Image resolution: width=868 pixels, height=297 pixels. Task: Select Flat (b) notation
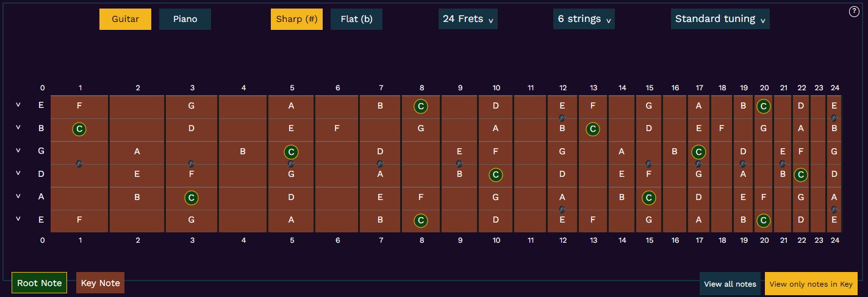click(356, 19)
